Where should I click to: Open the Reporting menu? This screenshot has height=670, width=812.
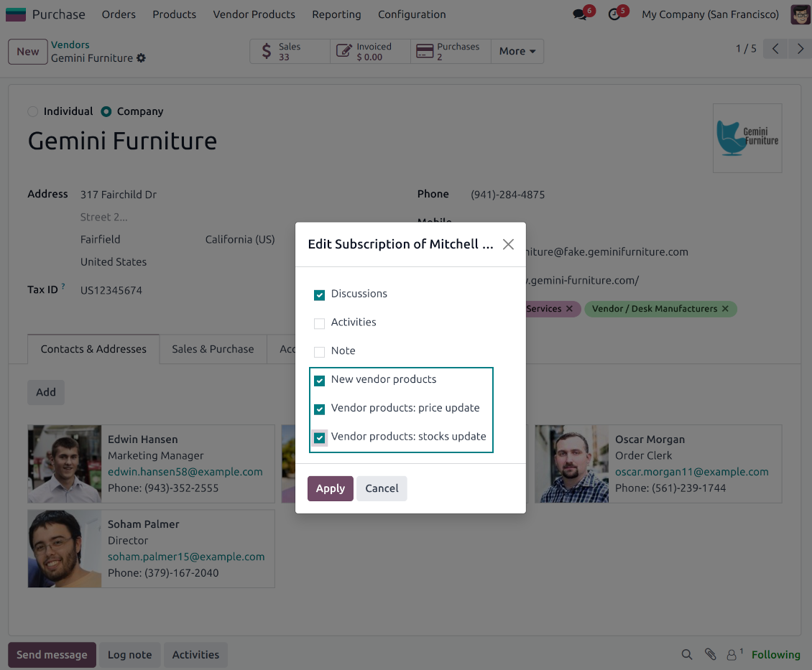point(336,14)
